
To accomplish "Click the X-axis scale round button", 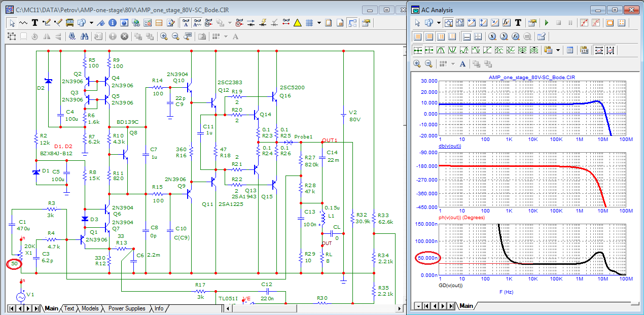I will [492, 37].
